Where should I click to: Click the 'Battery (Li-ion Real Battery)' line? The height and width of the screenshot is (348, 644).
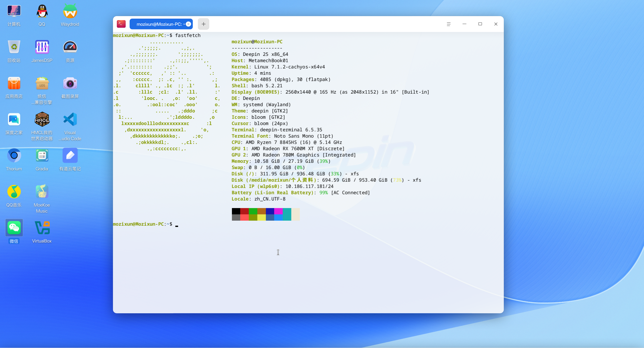point(301,192)
